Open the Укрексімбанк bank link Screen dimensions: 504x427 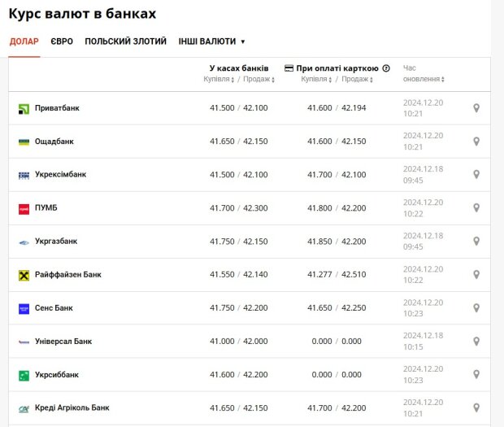[61, 175]
